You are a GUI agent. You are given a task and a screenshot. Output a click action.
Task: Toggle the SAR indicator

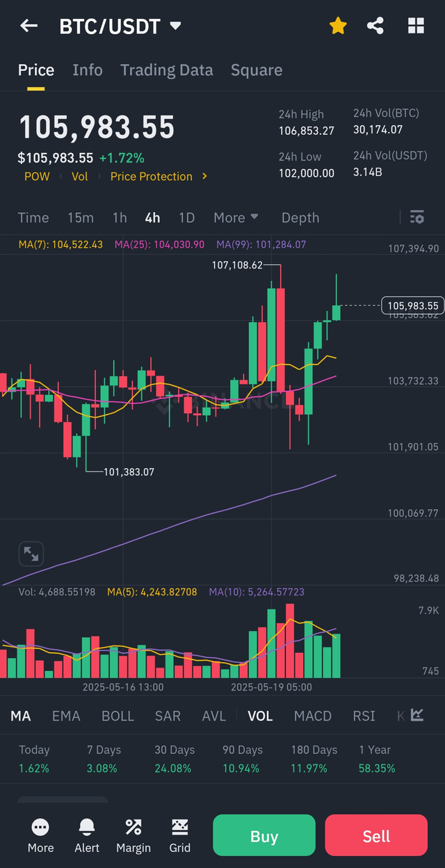168,716
